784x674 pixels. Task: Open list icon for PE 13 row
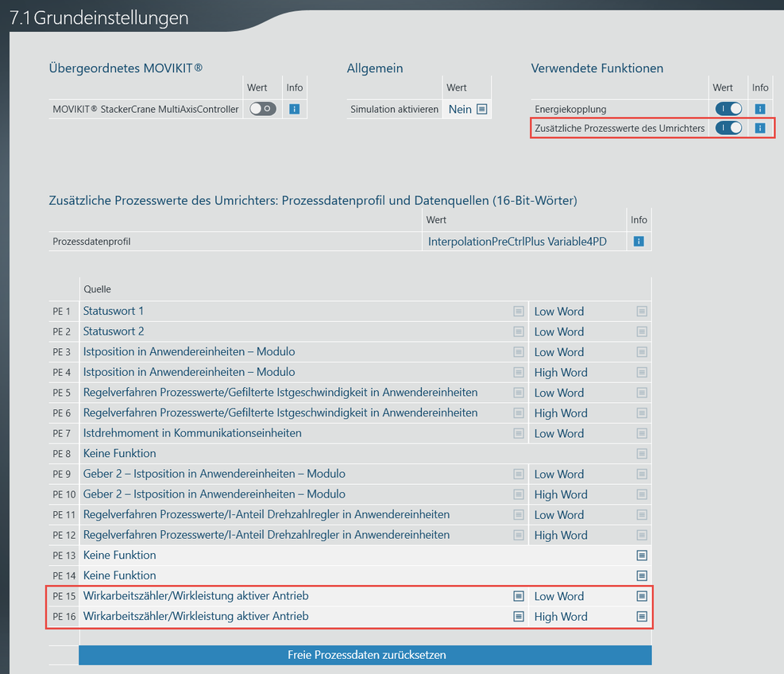pyautogui.click(x=642, y=556)
